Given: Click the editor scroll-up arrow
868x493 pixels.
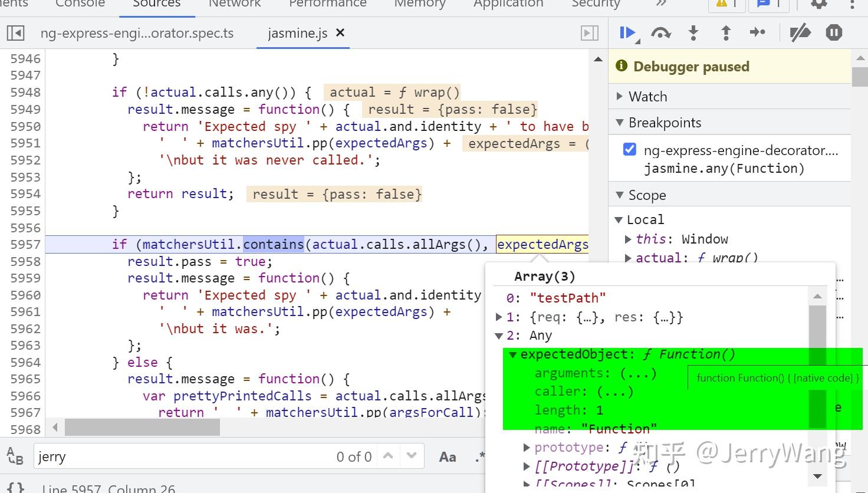Looking at the screenshot, I should [598, 59].
